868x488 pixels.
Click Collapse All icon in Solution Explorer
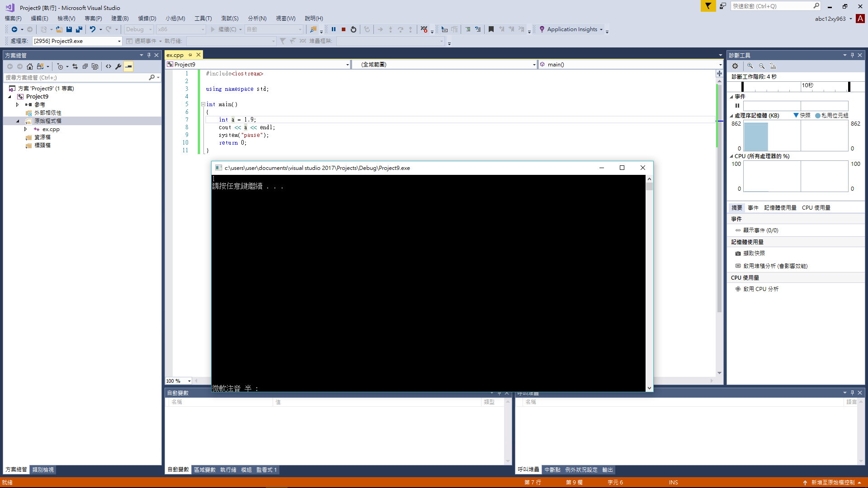(85, 66)
